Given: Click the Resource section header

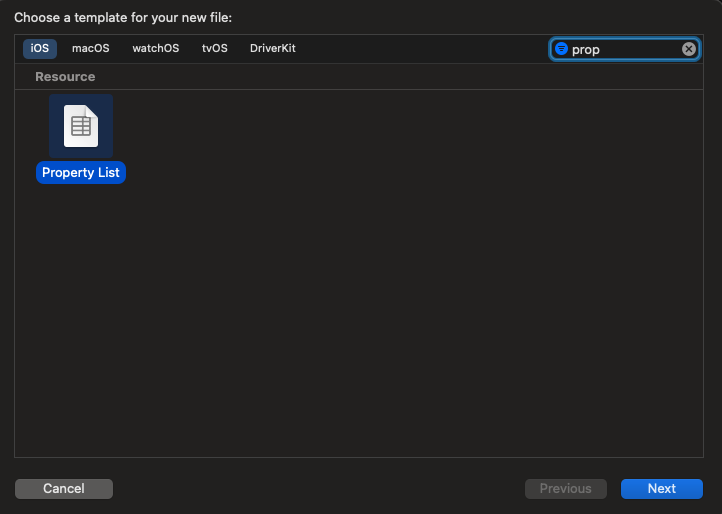Looking at the screenshot, I should tap(65, 76).
